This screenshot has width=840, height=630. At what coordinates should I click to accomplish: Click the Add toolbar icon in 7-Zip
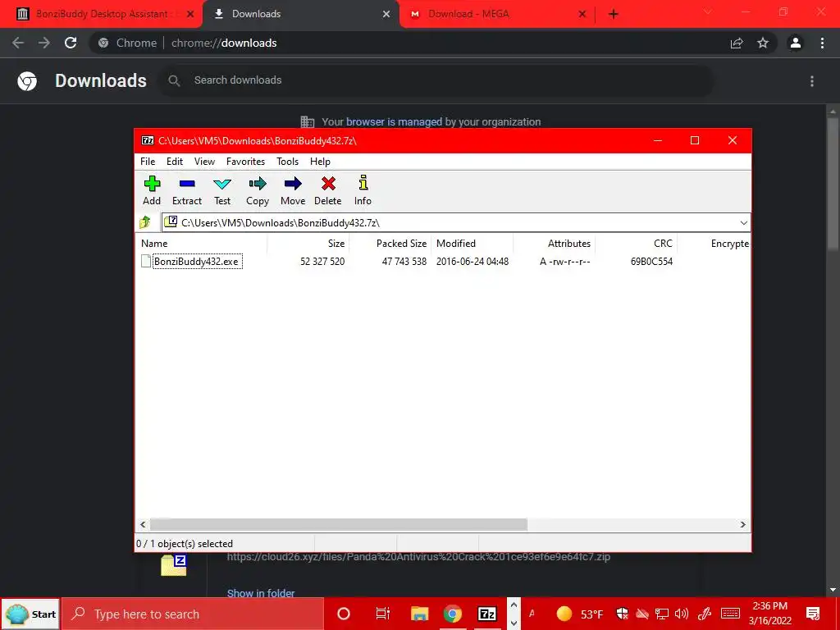point(152,190)
